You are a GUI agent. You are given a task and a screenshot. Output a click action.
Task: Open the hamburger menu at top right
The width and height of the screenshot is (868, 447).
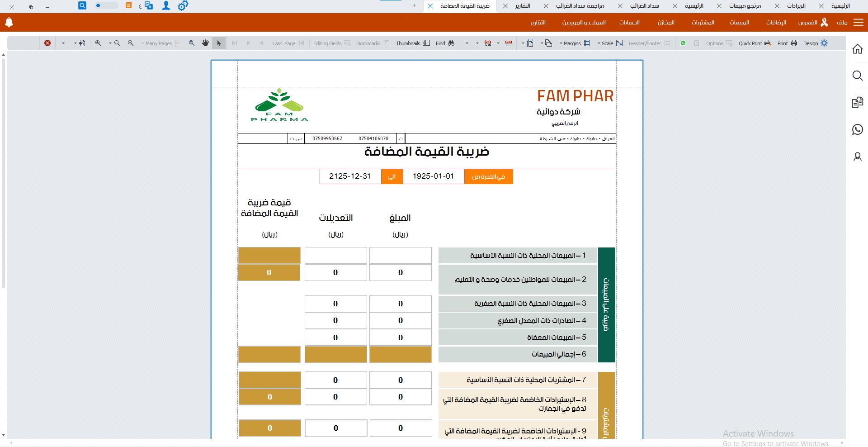pos(859,22)
